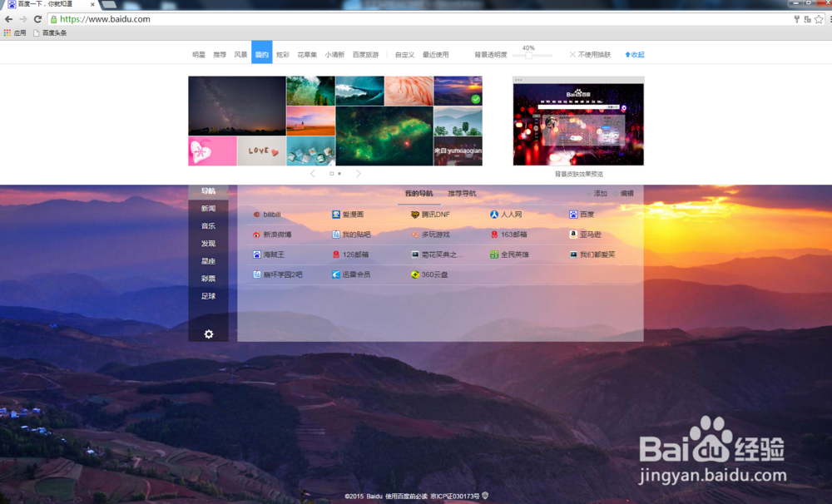The width and height of the screenshot is (832, 504).
Task: Select the 我的导航 tab
Action: tap(419, 194)
